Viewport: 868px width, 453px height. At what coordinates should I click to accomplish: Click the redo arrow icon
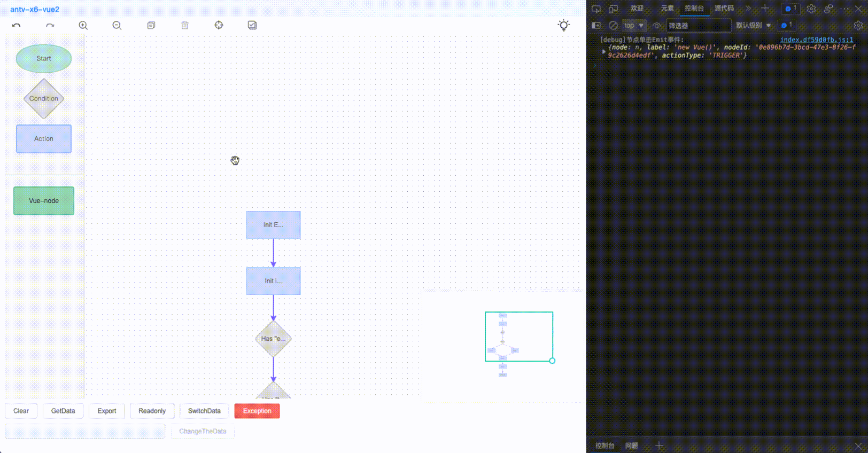(x=50, y=25)
